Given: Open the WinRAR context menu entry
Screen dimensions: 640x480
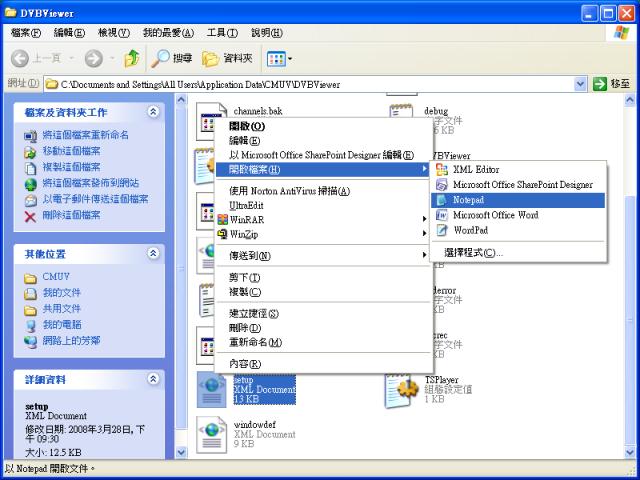Looking at the screenshot, I should [x=247, y=218].
